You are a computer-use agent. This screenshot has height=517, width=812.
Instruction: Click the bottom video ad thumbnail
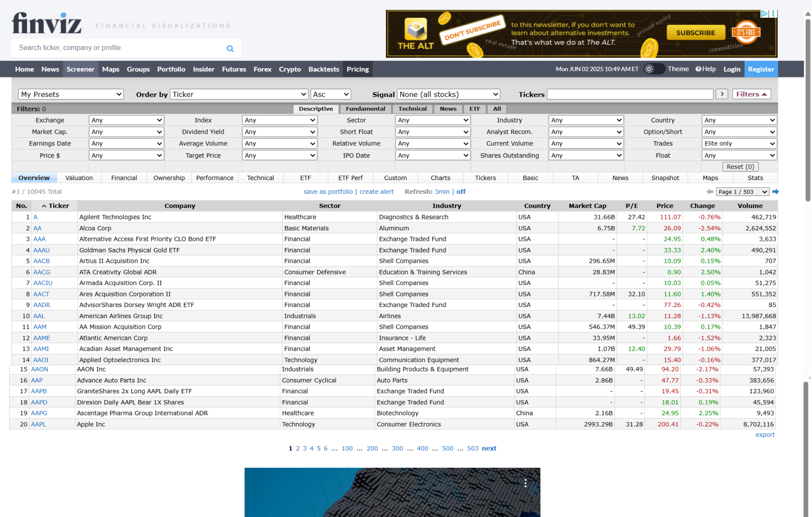point(392,492)
